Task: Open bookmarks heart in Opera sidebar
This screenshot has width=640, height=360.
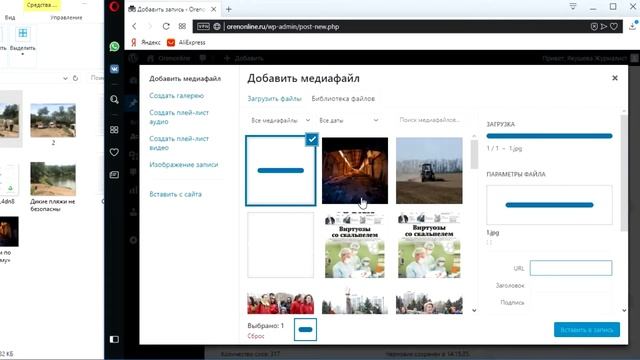Action: pos(114,152)
